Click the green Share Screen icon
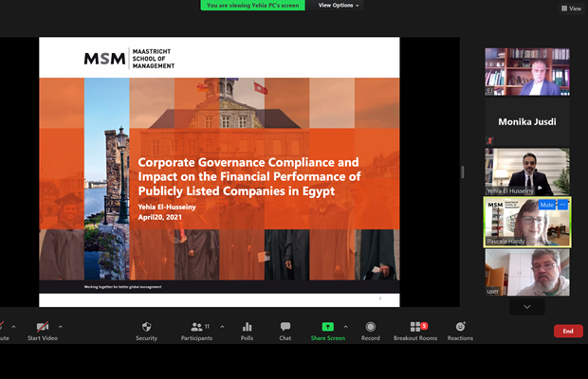The height and width of the screenshot is (379, 588). click(328, 327)
